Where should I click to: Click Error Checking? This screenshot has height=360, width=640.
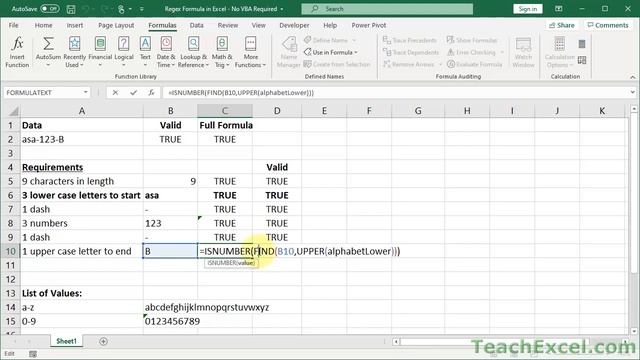471,52
